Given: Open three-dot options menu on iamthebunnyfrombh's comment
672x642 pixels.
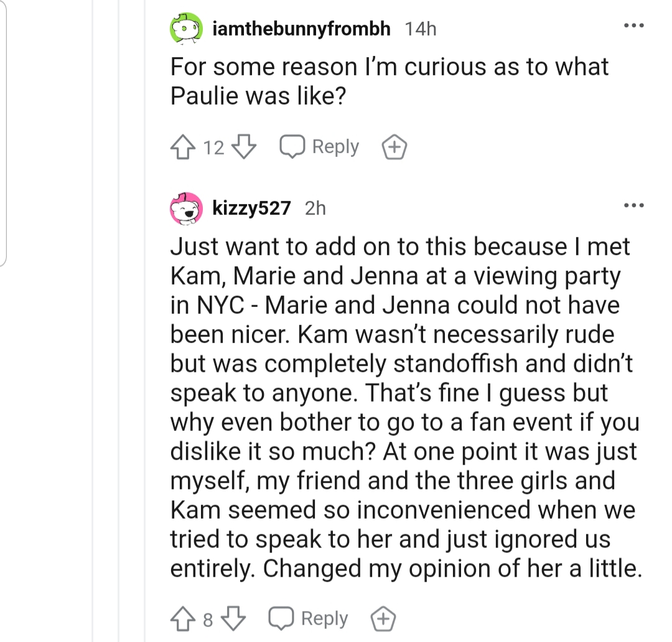Looking at the screenshot, I should 634,26.
